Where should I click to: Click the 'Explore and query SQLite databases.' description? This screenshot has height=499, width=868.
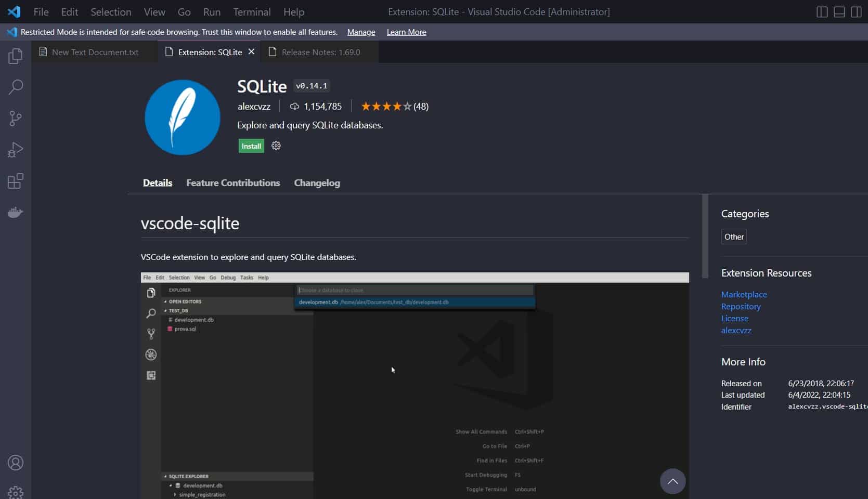point(310,125)
